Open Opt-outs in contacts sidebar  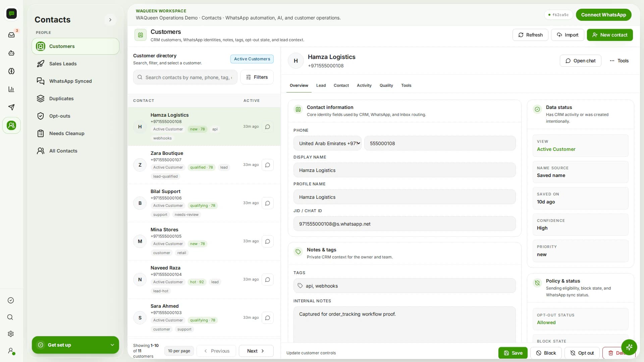(x=75, y=116)
